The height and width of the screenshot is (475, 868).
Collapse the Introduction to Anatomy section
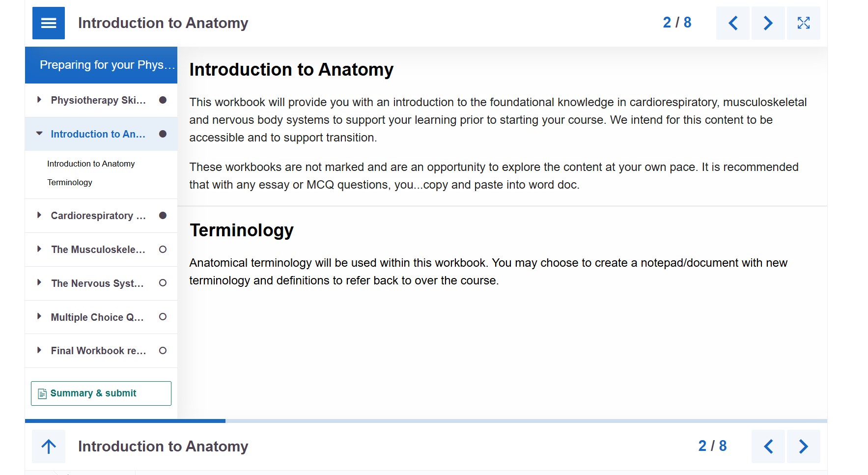click(x=39, y=133)
